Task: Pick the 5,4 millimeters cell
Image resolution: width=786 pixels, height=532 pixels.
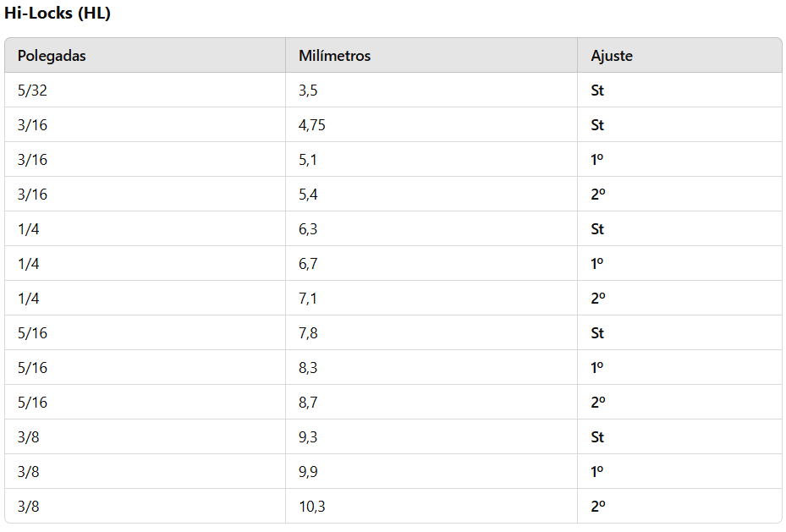Action: pos(308,195)
